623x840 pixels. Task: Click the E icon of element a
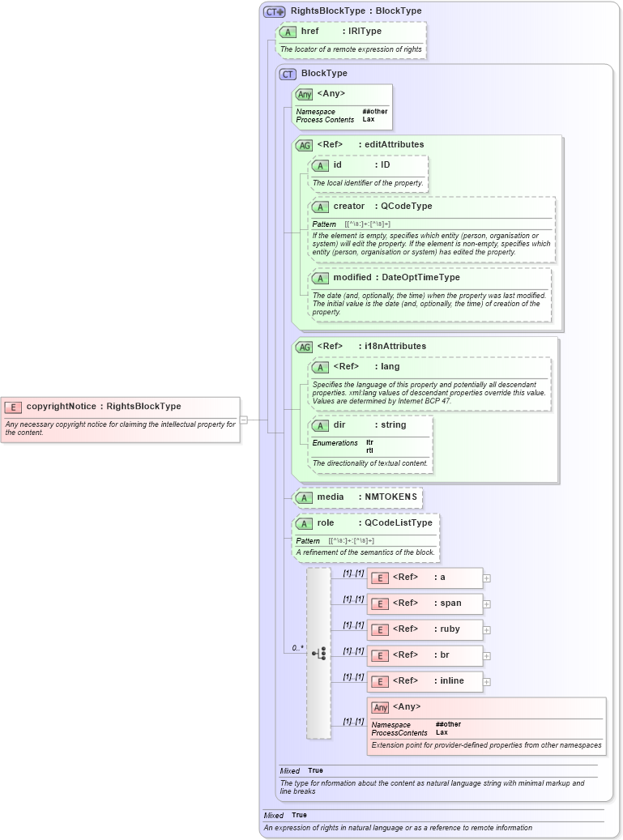tap(380, 578)
